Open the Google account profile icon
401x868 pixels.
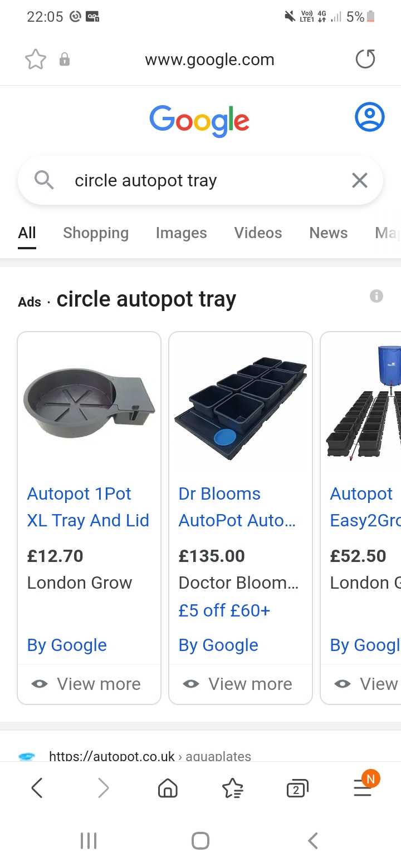click(370, 117)
